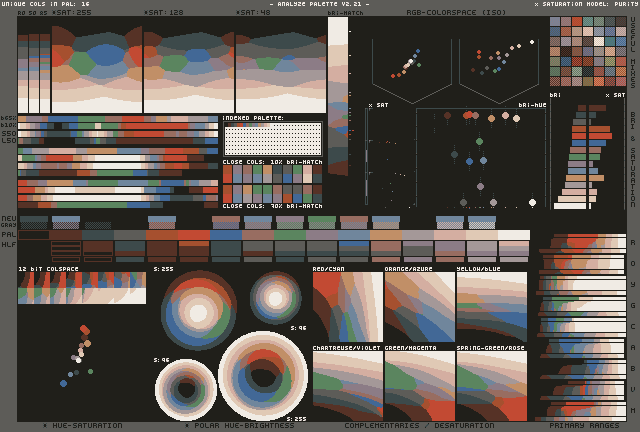Click the white dotted indexed palette grid

click(x=273, y=140)
